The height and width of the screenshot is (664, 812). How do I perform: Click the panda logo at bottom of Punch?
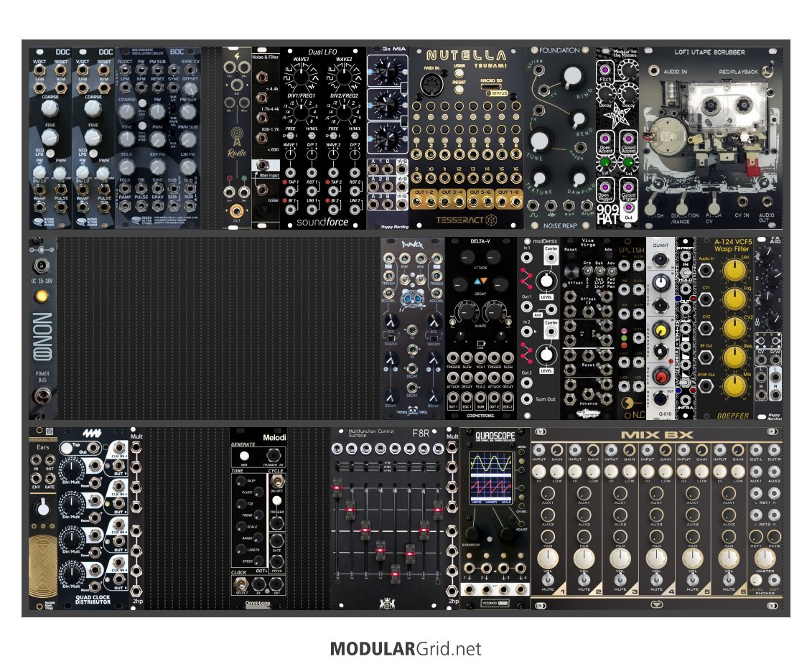coord(413,411)
